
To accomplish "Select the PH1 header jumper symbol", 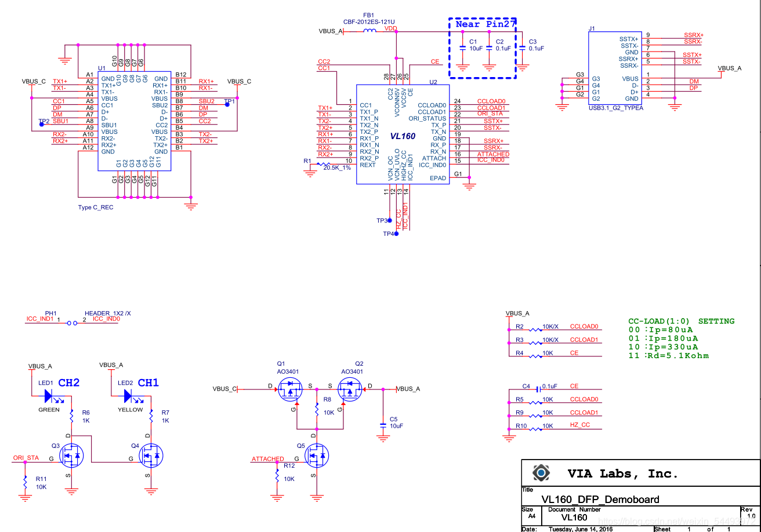I will [72, 322].
